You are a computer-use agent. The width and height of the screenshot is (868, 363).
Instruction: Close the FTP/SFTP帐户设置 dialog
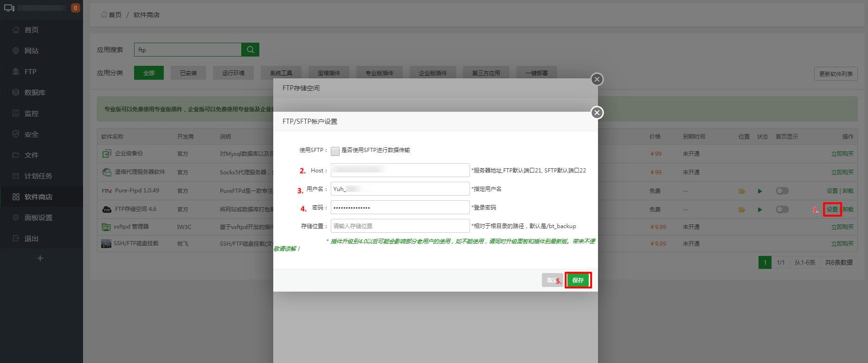(597, 113)
